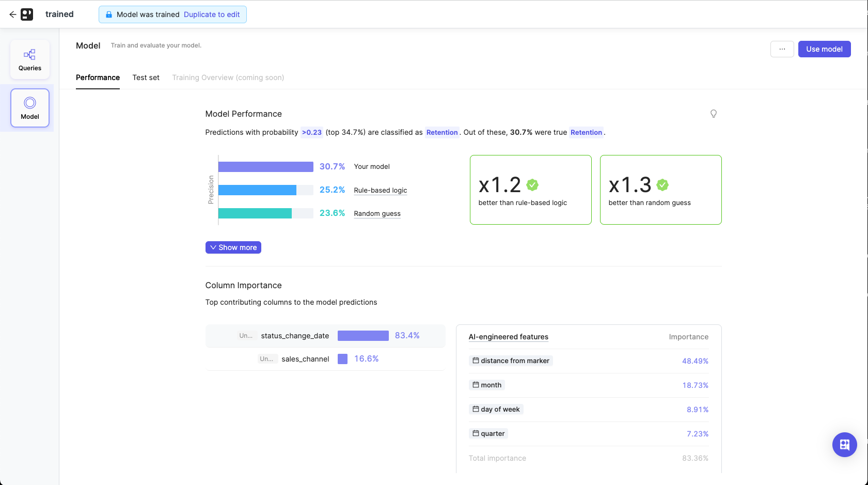Click the calendar icon beside distance from marker

(476, 361)
